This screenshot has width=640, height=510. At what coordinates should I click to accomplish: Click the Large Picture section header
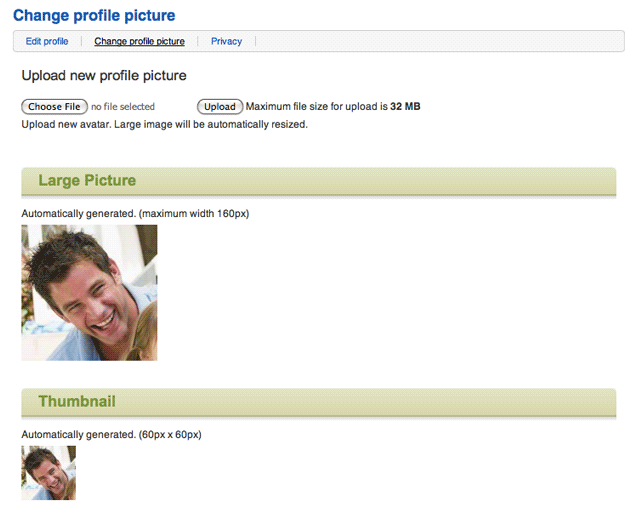tap(87, 181)
